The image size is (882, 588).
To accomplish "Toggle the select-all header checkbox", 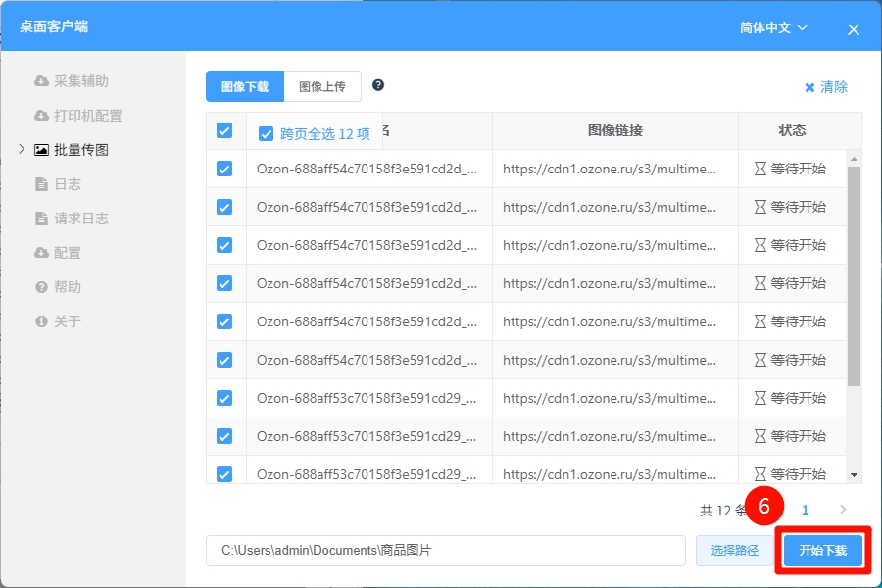I will [x=224, y=130].
